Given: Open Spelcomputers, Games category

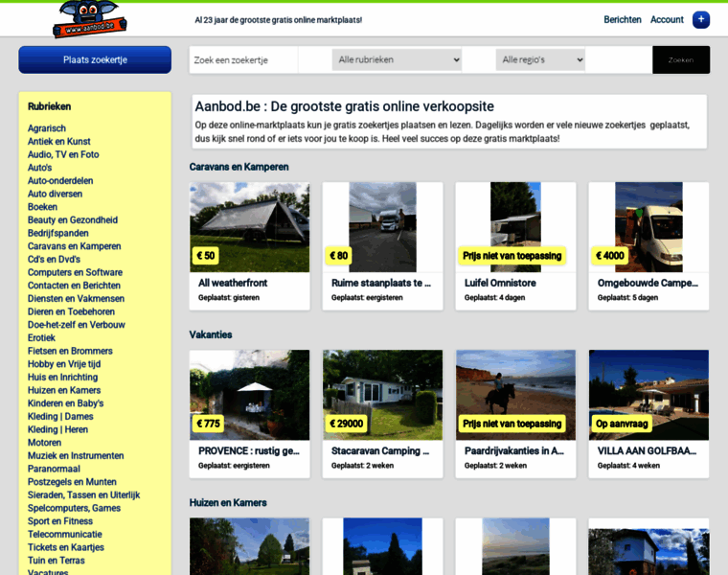Looking at the screenshot, I should (x=74, y=508).
